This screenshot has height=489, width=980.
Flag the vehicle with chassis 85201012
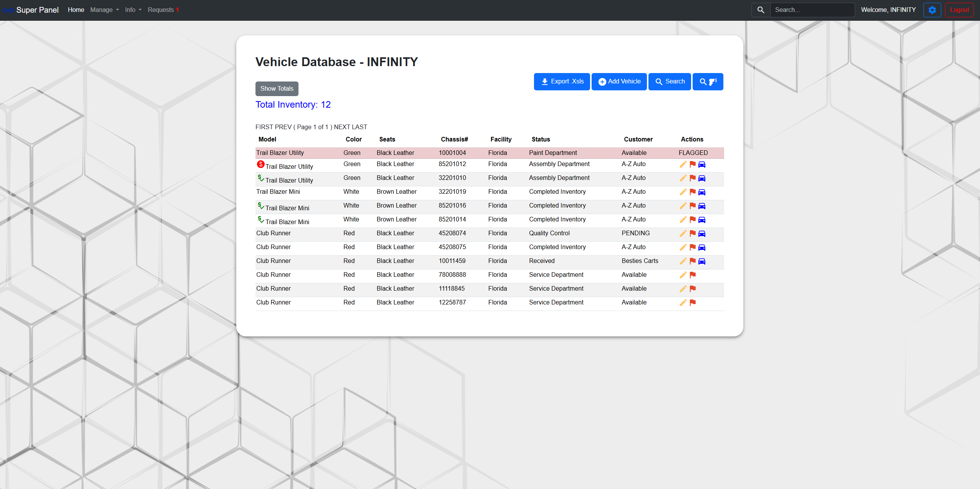[x=693, y=165]
